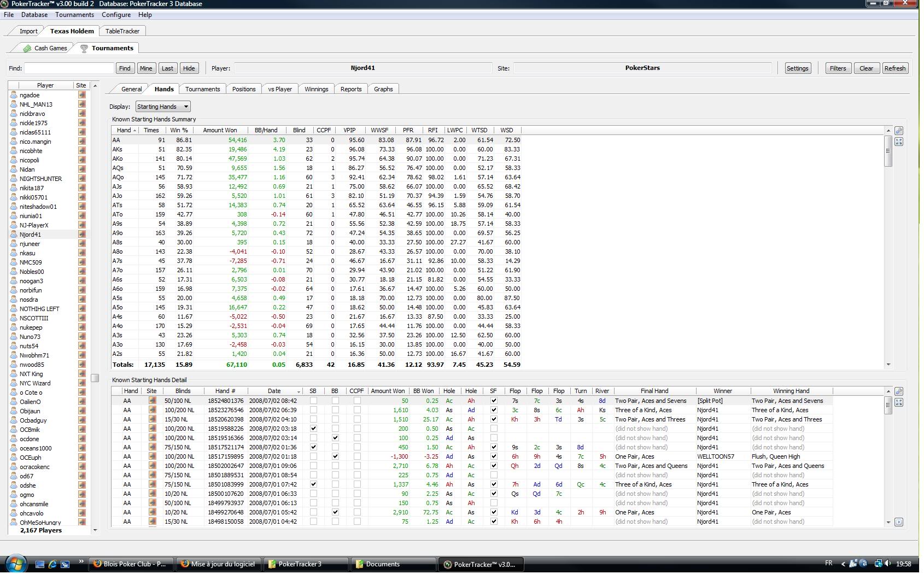Screen dimensions: 924x574
Task: Toggle SB checkbox for hand 18517521174
Action: coord(313,447)
